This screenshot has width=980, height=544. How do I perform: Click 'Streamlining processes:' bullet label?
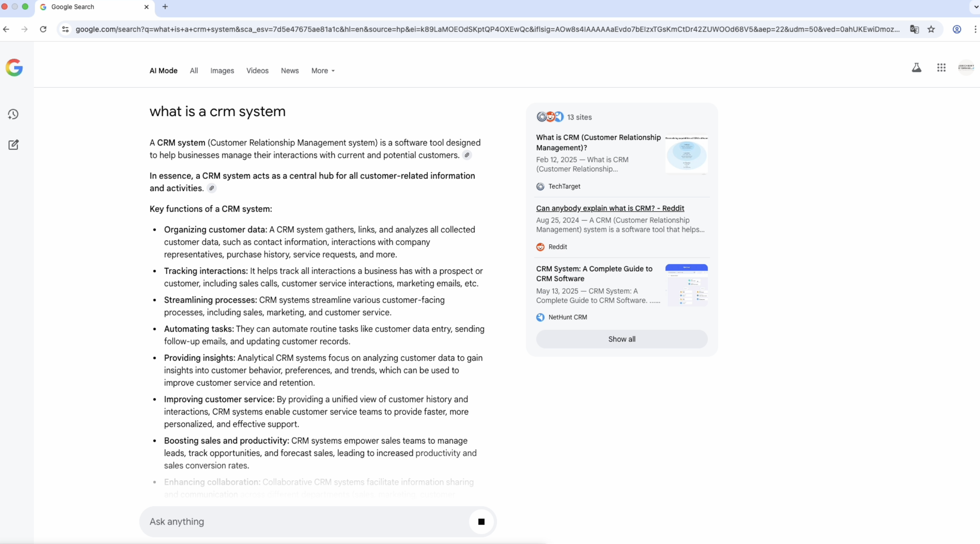pos(210,300)
